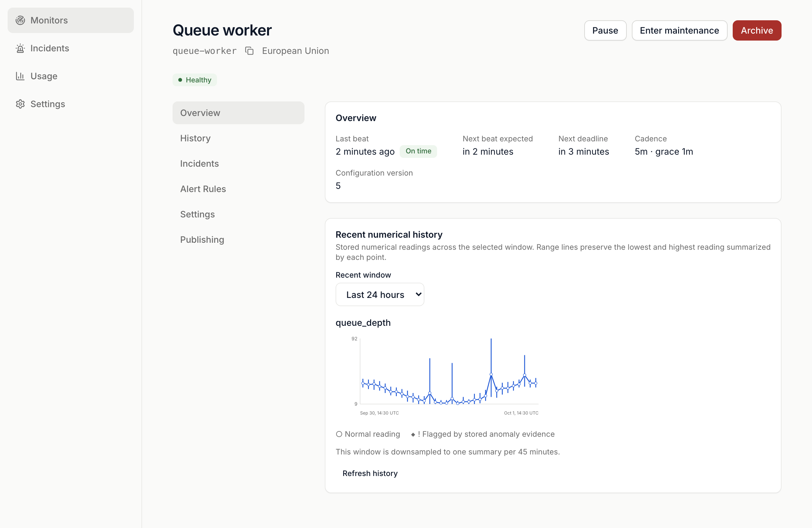Click the Oct 1, 14:30 UTC axis label
Image resolution: width=812 pixels, height=528 pixels.
pyautogui.click(x=521, y=413)
